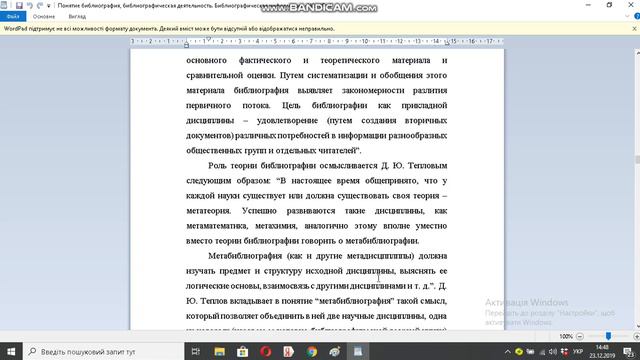Click the zoom out minus button
This screenshot has width=640, height=360.
tap(580, 336)
